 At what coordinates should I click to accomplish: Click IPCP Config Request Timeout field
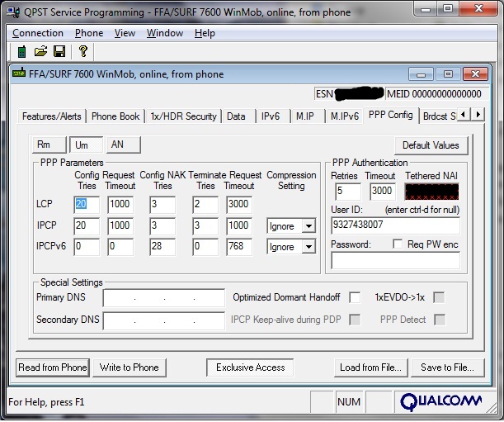tap(120, 225)
